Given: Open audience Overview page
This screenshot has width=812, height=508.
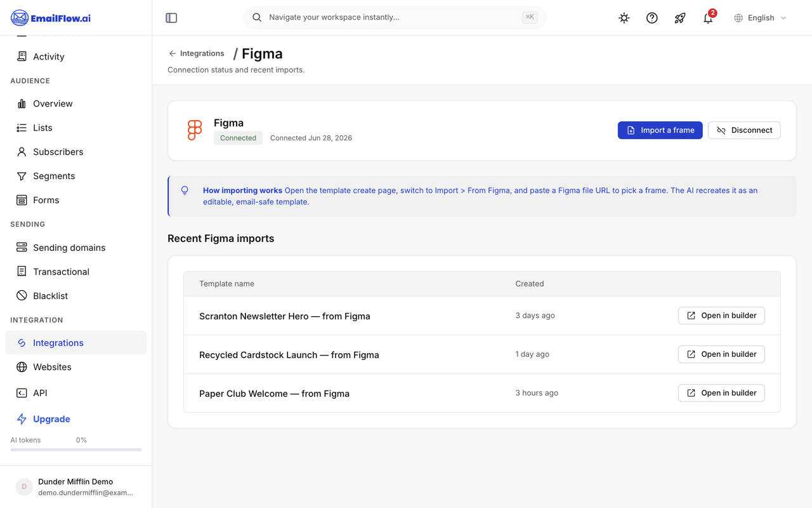Looking at the screenshot, I should tap(75, 104).
